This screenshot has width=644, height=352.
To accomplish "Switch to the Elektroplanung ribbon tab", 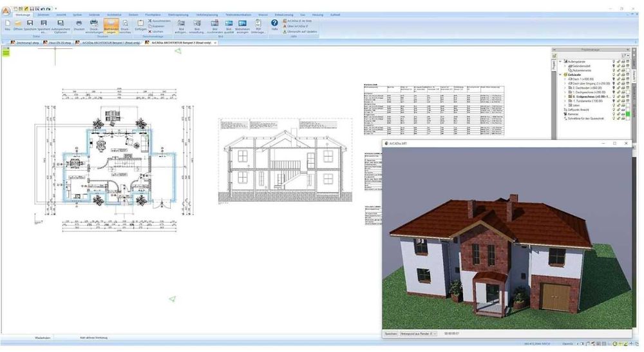I will coord(178,15).
